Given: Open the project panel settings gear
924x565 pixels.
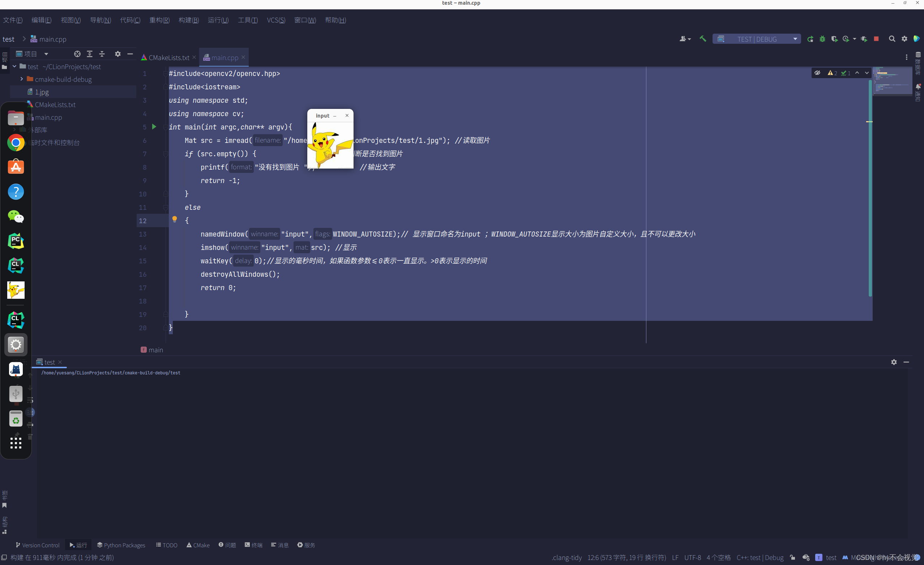Looking at the screenshot, I should click(x=118, y=54).
